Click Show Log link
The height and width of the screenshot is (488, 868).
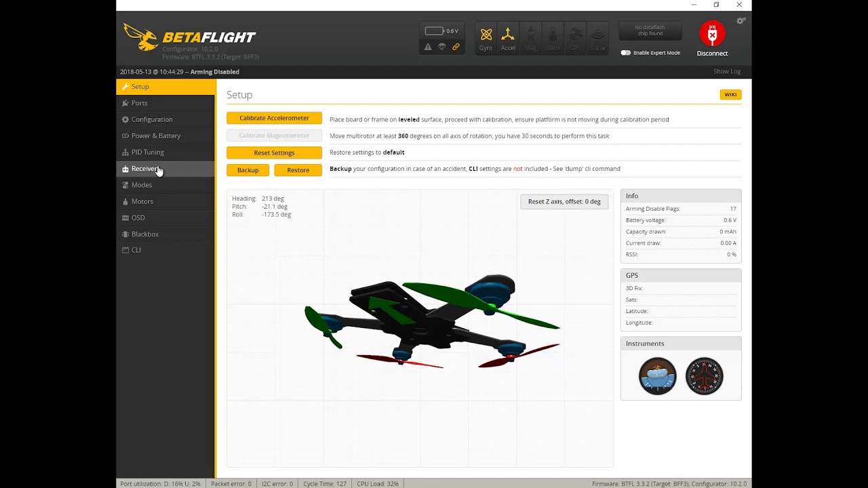[x=727, y=72]
